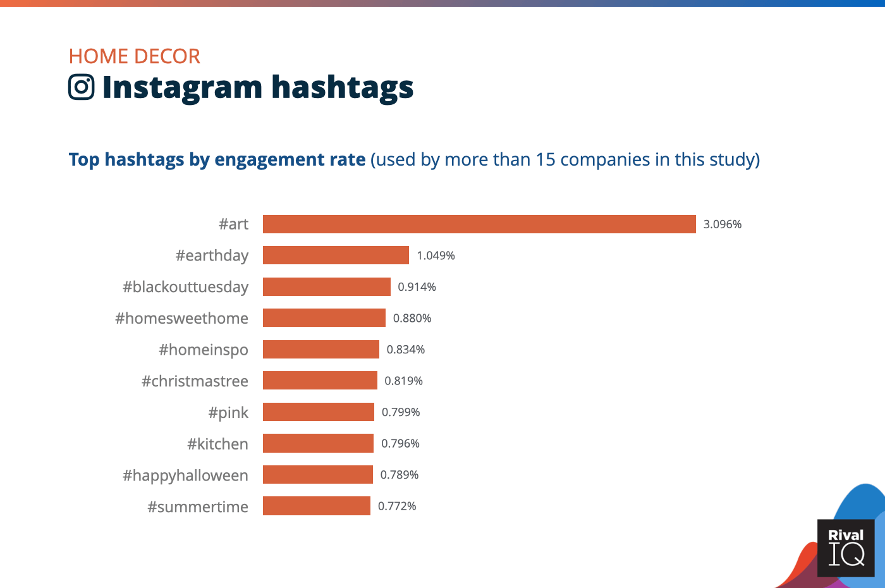Select the #kitchen hashtag label

[217, 444]
